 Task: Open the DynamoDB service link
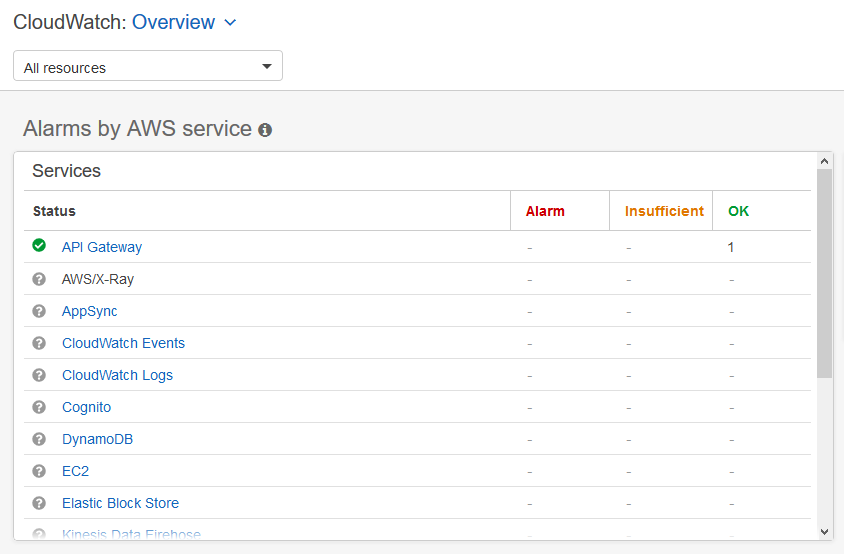click(x=97, y=439)
